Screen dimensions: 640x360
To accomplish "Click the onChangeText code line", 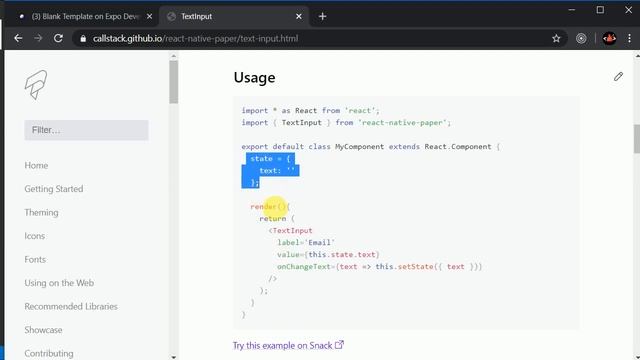I will [x=380, y=267].
